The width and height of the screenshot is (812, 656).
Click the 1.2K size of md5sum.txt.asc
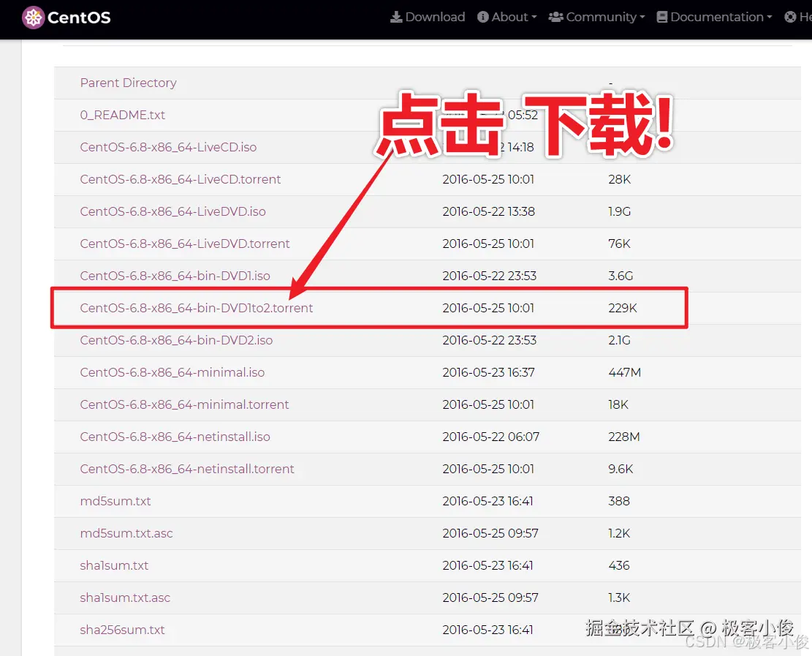619,533
